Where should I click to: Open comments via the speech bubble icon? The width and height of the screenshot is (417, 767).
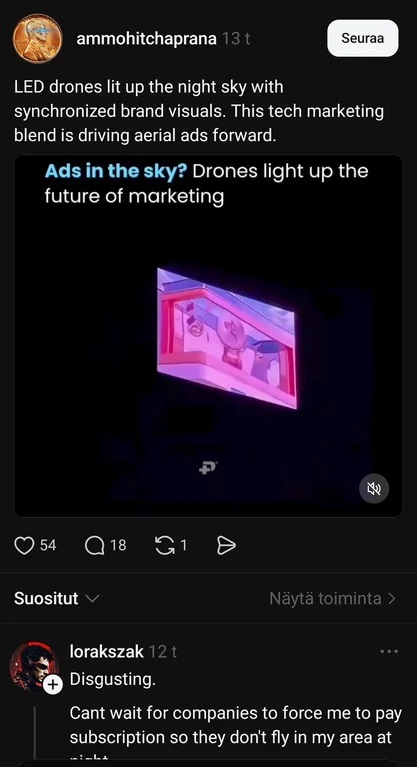[94, 546]
